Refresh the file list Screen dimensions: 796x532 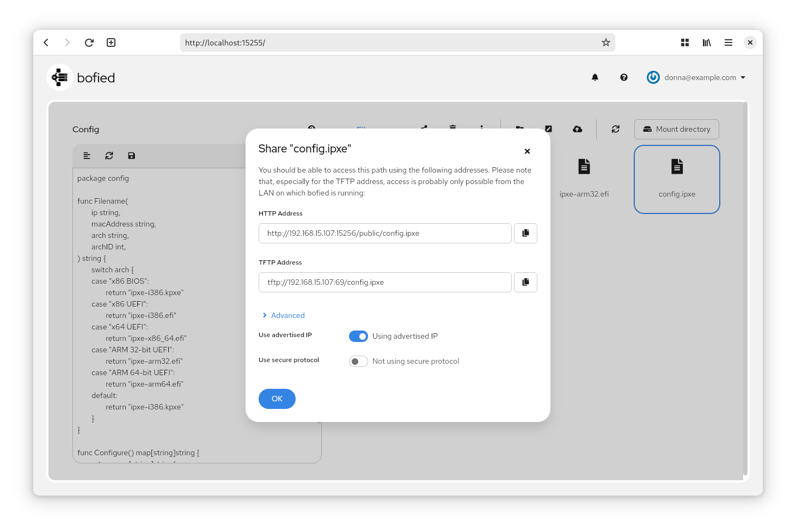[x=615, y=129]
